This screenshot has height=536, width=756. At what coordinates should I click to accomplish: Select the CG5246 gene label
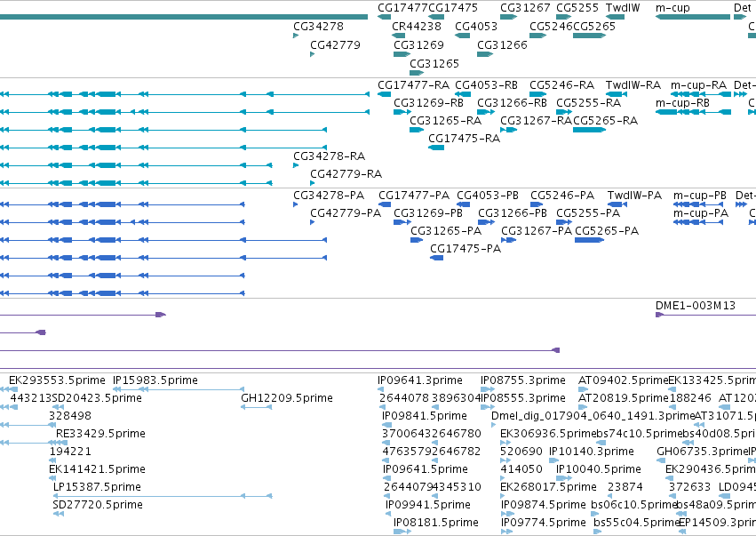coord(551,26)
